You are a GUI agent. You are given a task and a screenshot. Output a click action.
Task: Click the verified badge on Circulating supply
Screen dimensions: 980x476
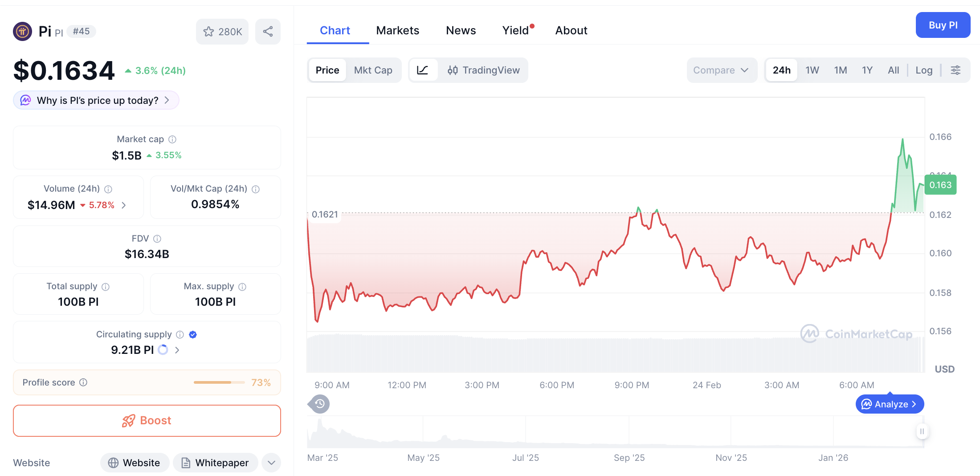pos(192,334)
